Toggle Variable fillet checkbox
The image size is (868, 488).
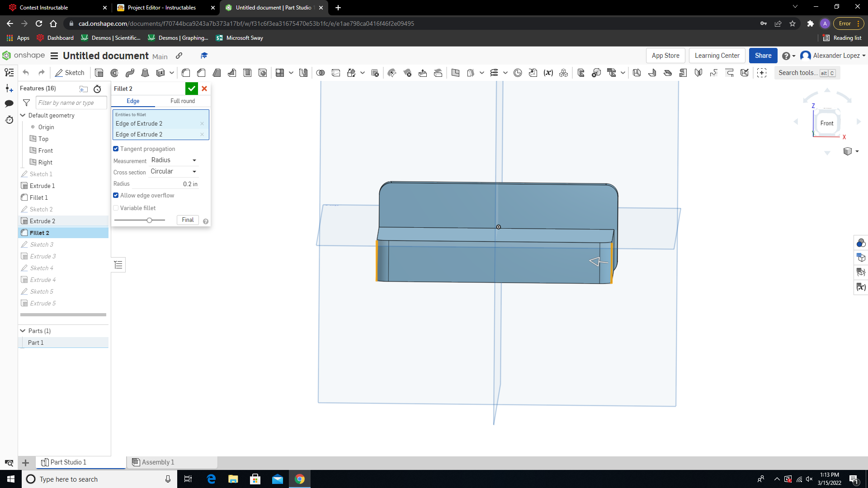pyautogui.click(x=116, y=208)
